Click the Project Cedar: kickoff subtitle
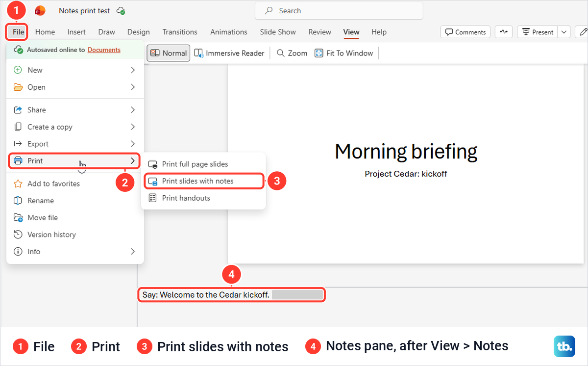Image resolution: width=588 pixels, height=366 pixels. [406, 174]
